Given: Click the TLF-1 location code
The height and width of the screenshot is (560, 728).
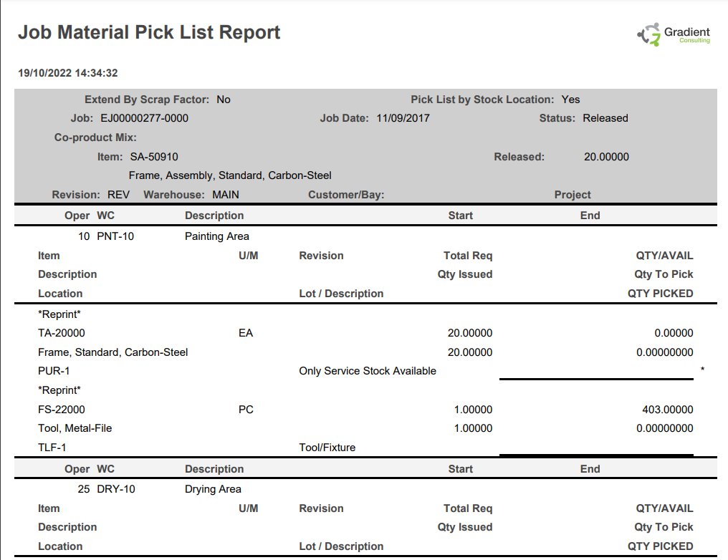Looking at the screenshot, I should pyautogui.click(x=52, y=448).
